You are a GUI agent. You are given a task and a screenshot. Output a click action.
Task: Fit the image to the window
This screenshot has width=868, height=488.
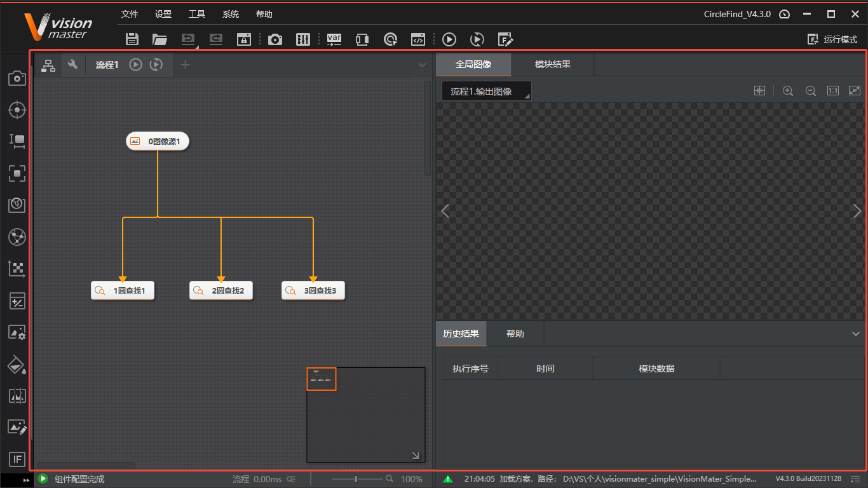point(855,91)
